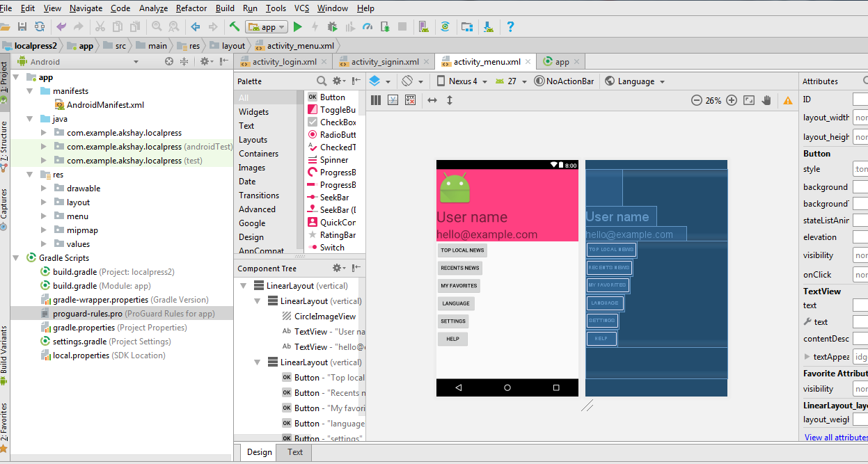Click the Expand vertically arrow icon

click(x=450, y=100)
